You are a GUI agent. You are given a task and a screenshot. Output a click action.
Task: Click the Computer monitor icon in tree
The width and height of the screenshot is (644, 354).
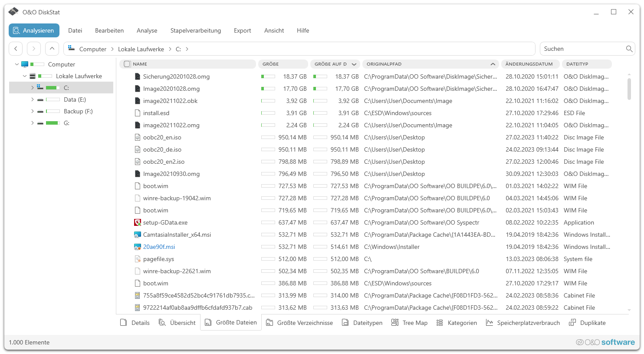pos(25,64)
